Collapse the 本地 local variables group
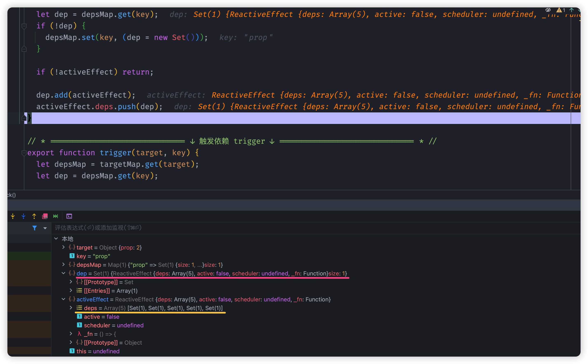 click(x=56, y=239)
